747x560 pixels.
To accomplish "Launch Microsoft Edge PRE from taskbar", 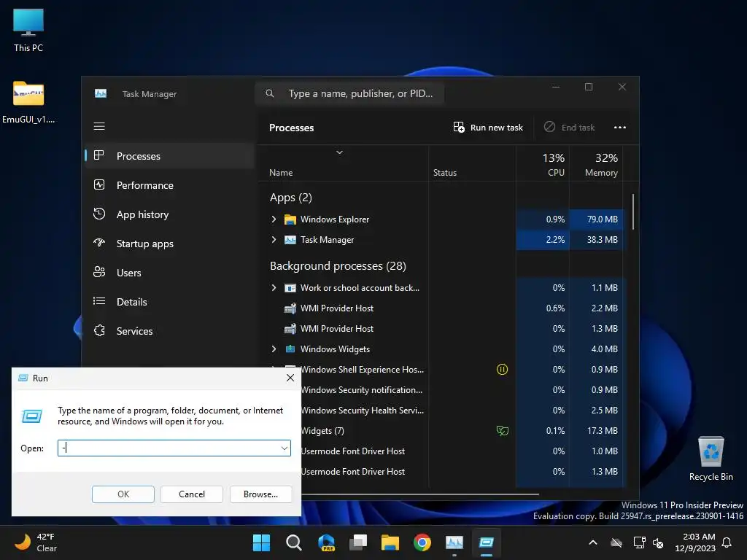I will coord(326,542).
